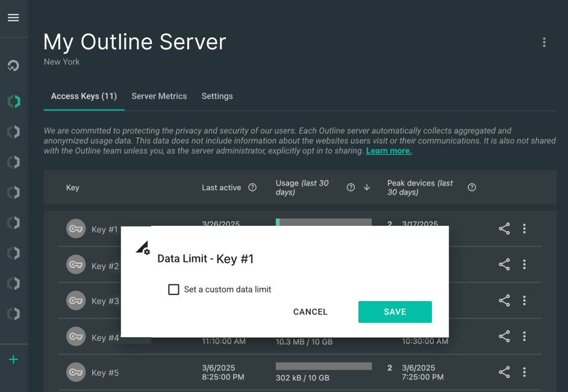
Task: Click the key icon beside Key #1
Action: 75,229
